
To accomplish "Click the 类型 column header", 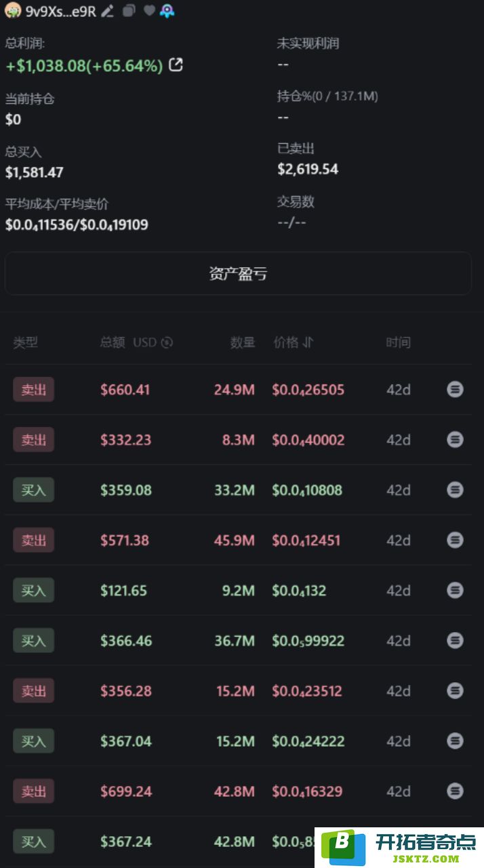I will pyautogui.click(x=26, y=342).
